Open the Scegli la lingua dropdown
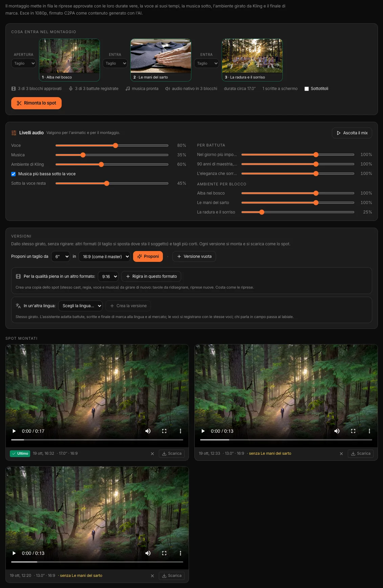Image resolution: width=383 pixels, height=588 pixels. [x=81, y=306]
